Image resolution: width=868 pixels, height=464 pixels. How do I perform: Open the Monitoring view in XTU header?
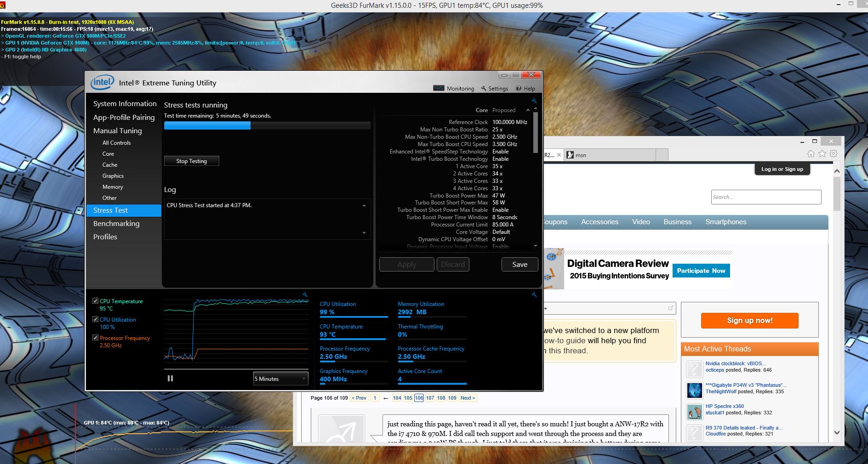coord(454,88)
